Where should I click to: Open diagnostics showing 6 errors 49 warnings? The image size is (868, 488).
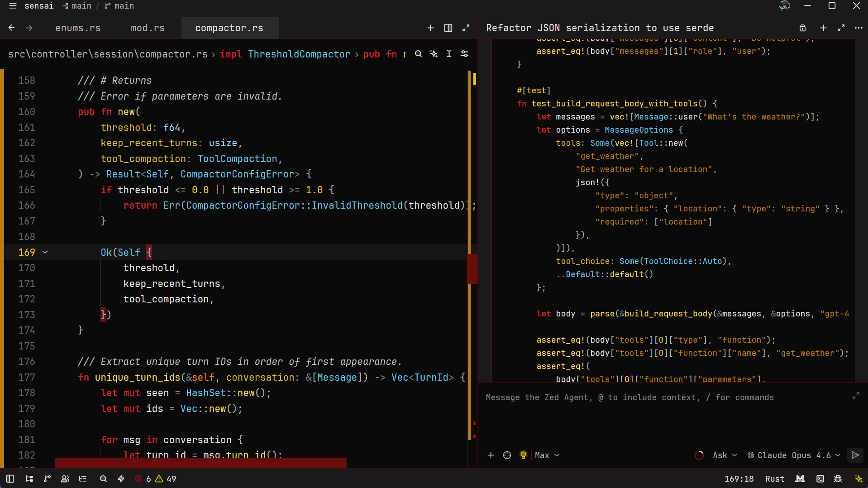click(156, 479)
